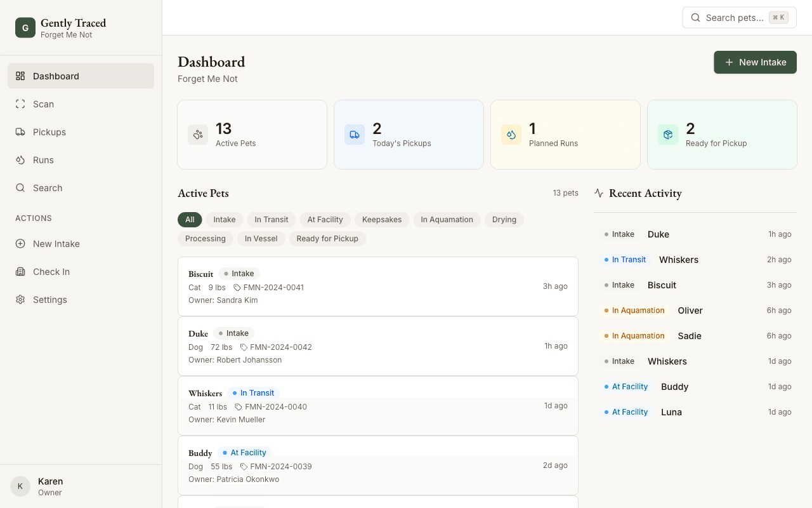Click the Settings gear icon
Viewport: 812px width, 508px height.
[20, 299]
